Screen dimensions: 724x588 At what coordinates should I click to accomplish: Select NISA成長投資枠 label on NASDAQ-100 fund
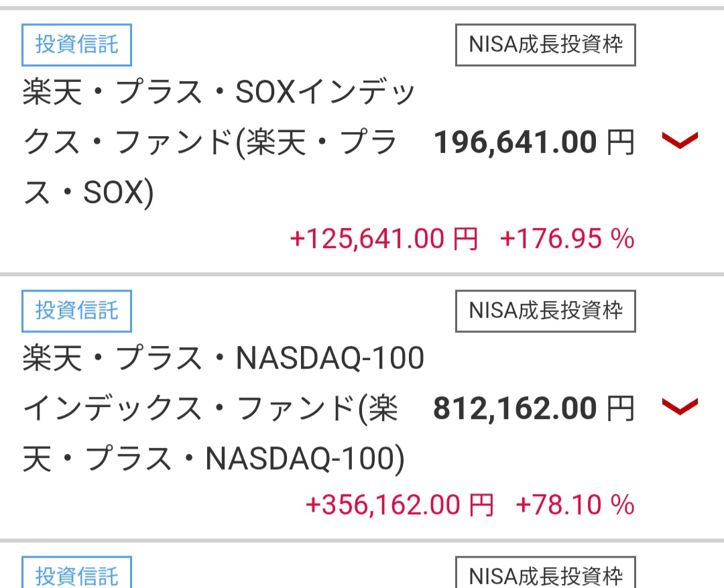[545, 311]
